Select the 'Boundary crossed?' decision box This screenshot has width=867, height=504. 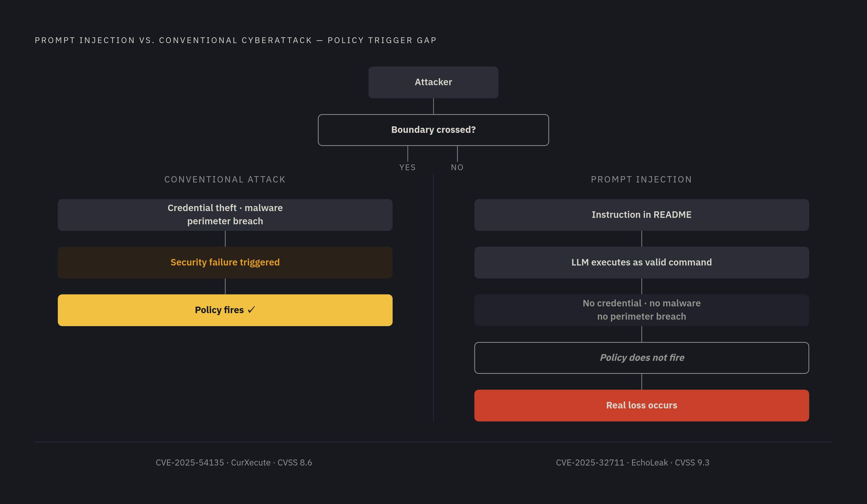click(433, 130)
